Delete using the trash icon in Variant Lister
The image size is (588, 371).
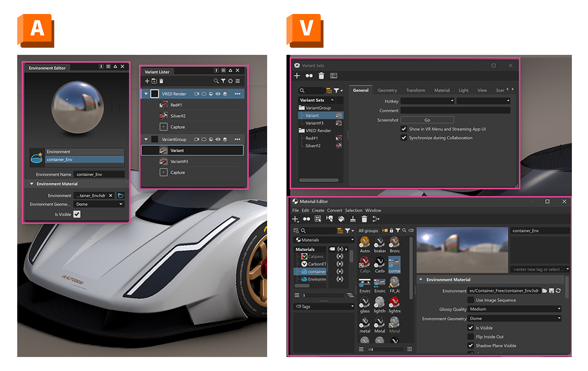pos(161,81)
